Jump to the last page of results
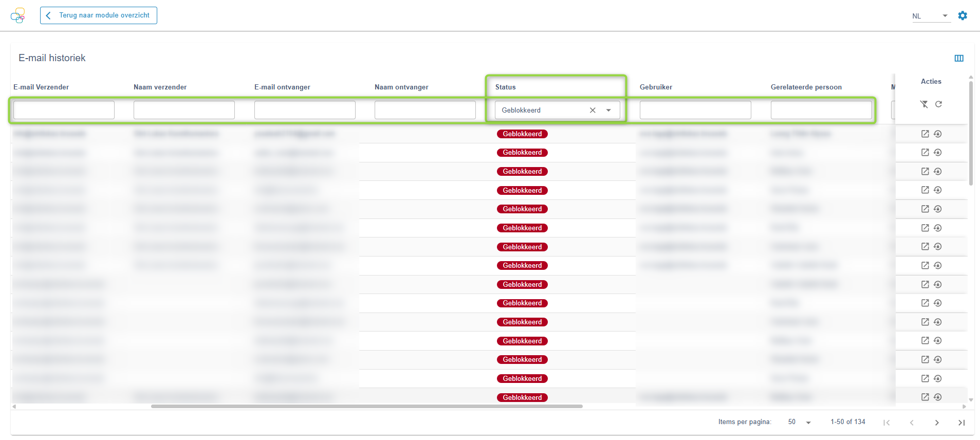This screenshot has height=440, width=980. pyautogui.click(x=961, y=423)
